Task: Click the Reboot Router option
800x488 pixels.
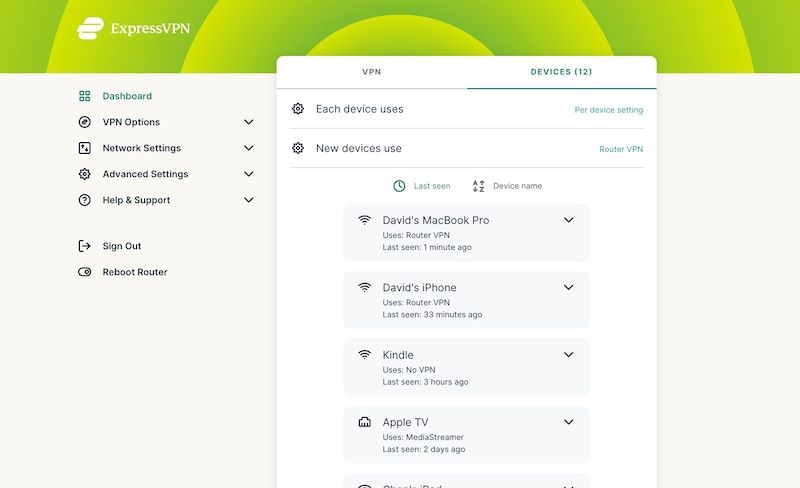Action: click(135, 272)
